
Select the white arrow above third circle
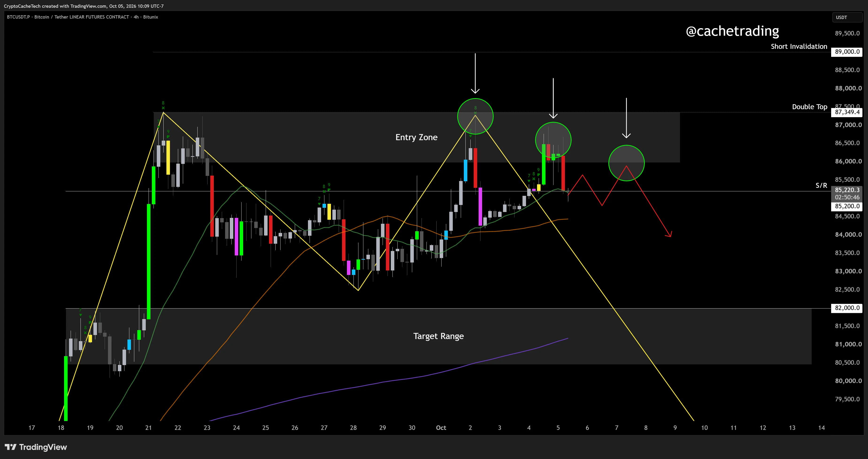click(x=626, y=118)
